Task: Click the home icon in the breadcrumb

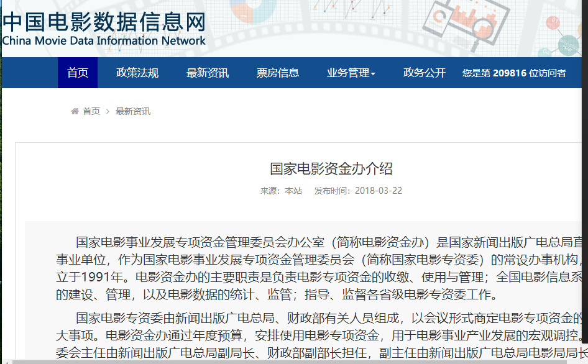Action: click(x=75, y=111)
